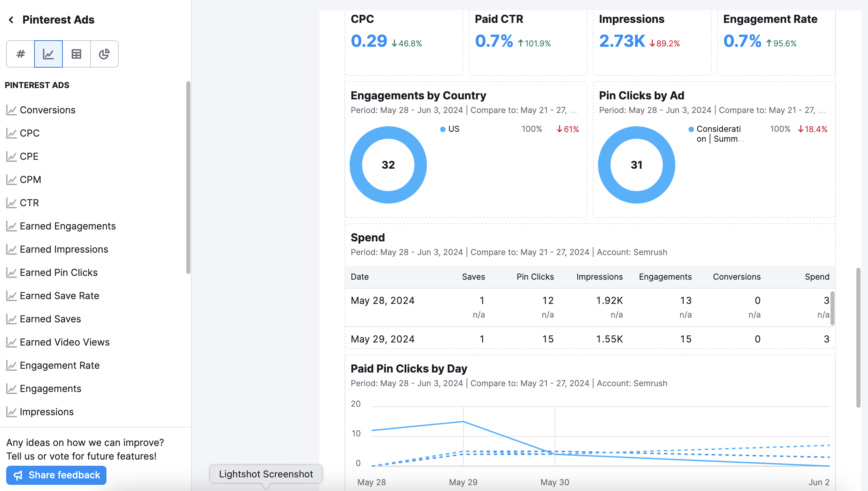Select the number widget icon

pos(20,54)
